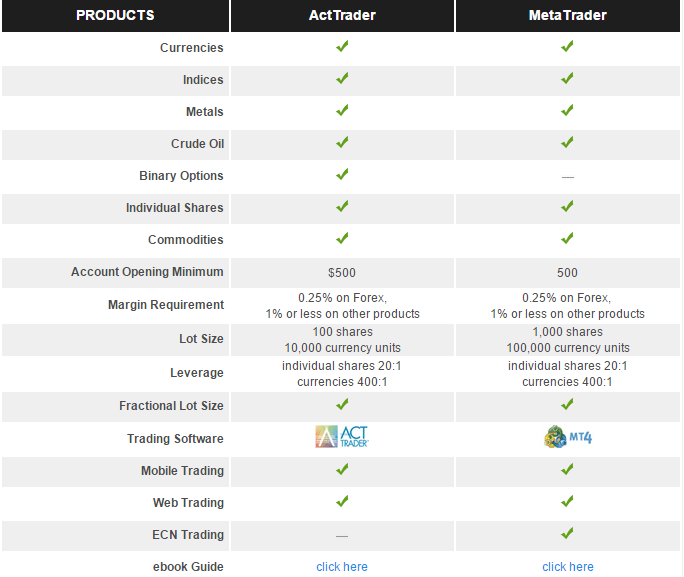The image size is (684, 577).
Task: Click ActTrader dash in ECN Trading row
Action: pos(342,536)
